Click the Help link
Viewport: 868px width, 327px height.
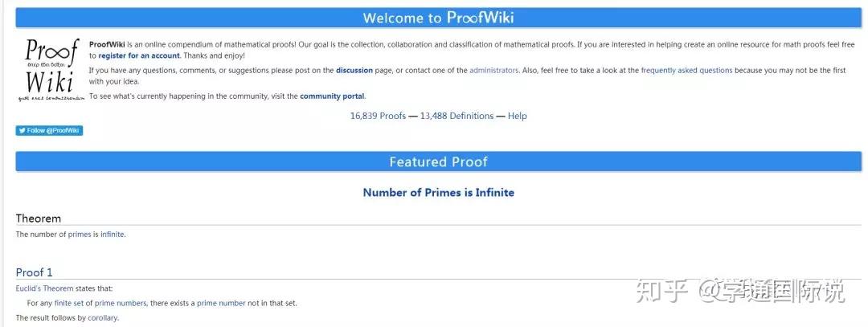pos(518,116)
